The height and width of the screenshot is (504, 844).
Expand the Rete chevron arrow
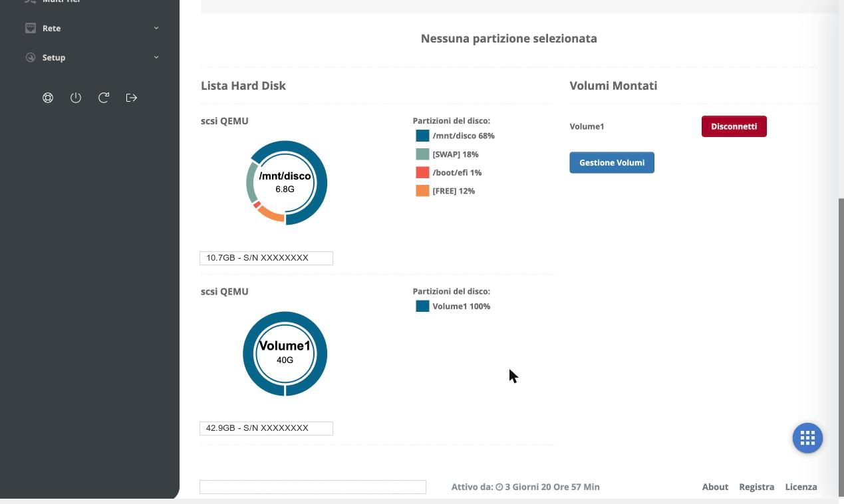coord(156,28)
